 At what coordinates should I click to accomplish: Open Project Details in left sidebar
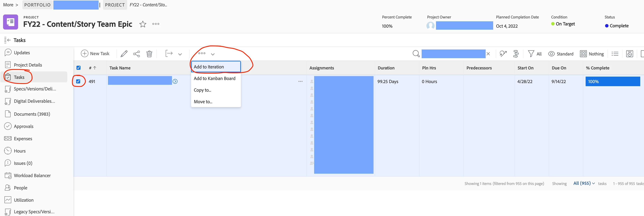tap(28, 65)
